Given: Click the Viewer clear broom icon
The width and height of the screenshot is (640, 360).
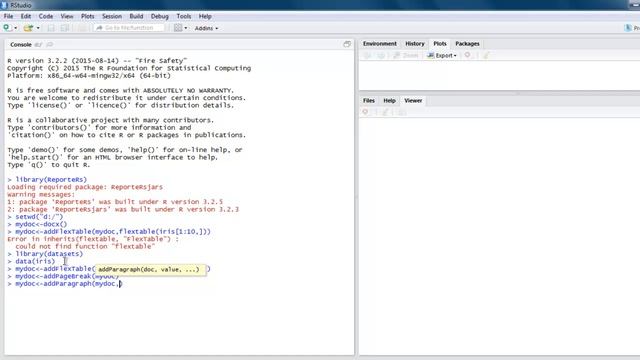Looking at the screenshot, I should (385, 112).
